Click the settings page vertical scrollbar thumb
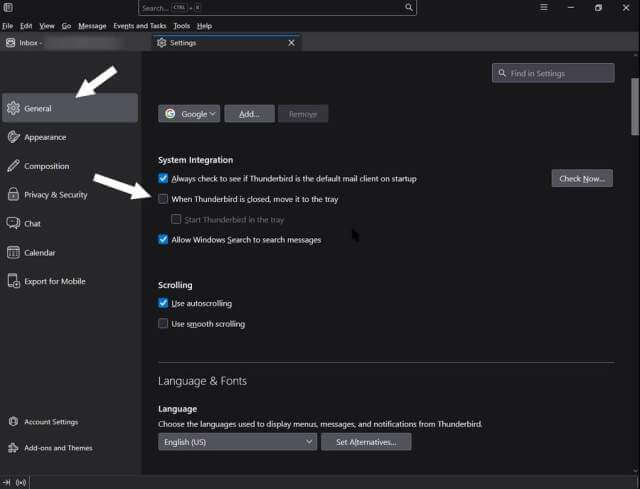The height and width of the screenshot is (489, 640). click(x=635, y=106)
